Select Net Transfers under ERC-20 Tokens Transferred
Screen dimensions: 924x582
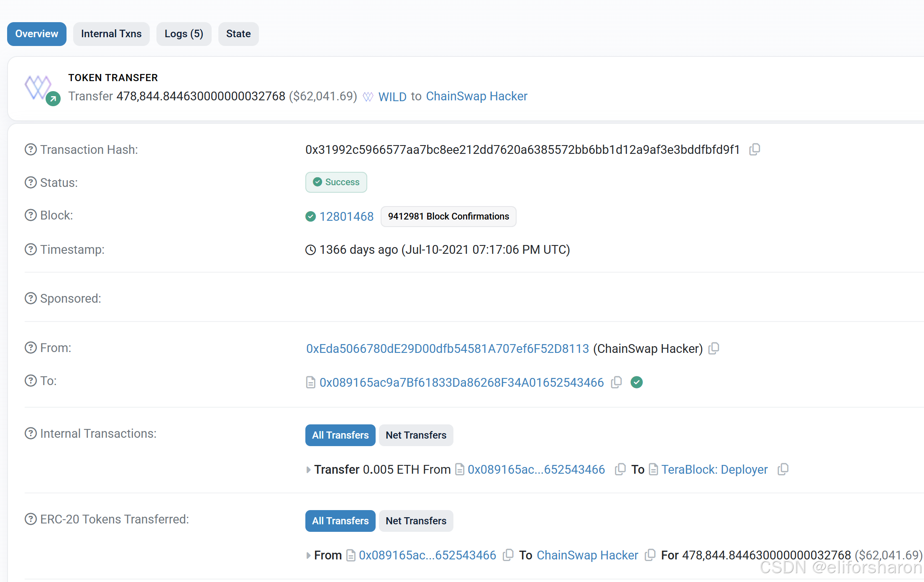416,521
